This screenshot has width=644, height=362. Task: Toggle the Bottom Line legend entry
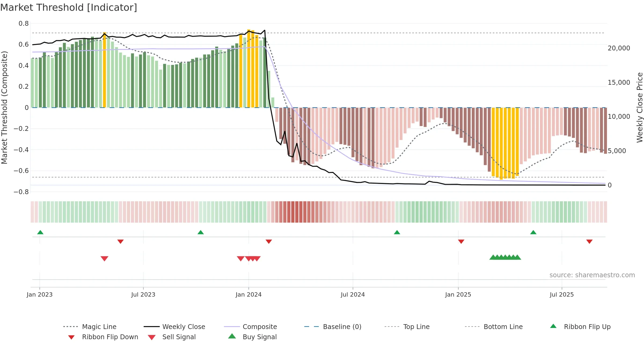point(494,327)
